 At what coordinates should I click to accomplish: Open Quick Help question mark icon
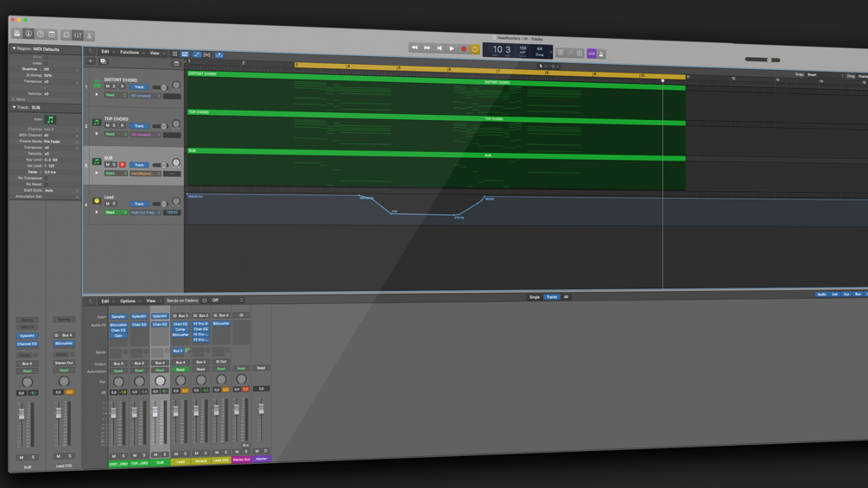point(41,35)
